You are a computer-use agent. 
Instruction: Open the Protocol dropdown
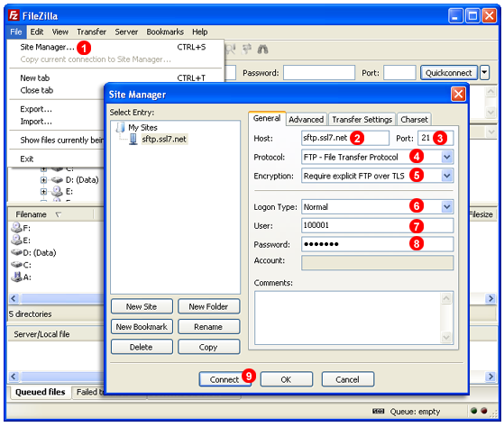447,157
